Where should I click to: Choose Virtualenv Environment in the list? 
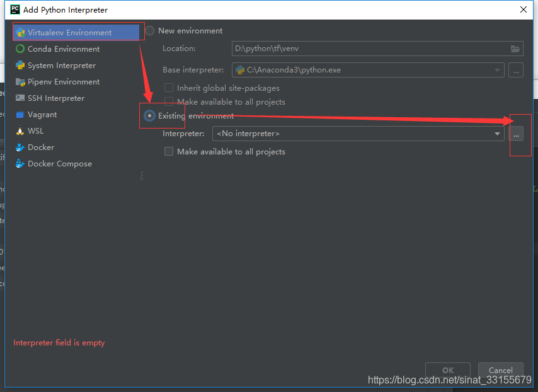(x=76, y=33)
